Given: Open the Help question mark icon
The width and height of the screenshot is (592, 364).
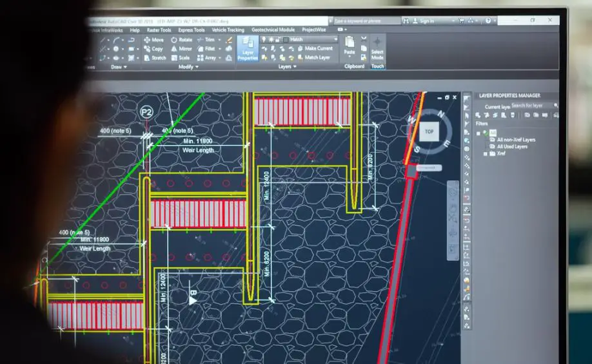Looking at the screenshot, I should coord(488,21).
